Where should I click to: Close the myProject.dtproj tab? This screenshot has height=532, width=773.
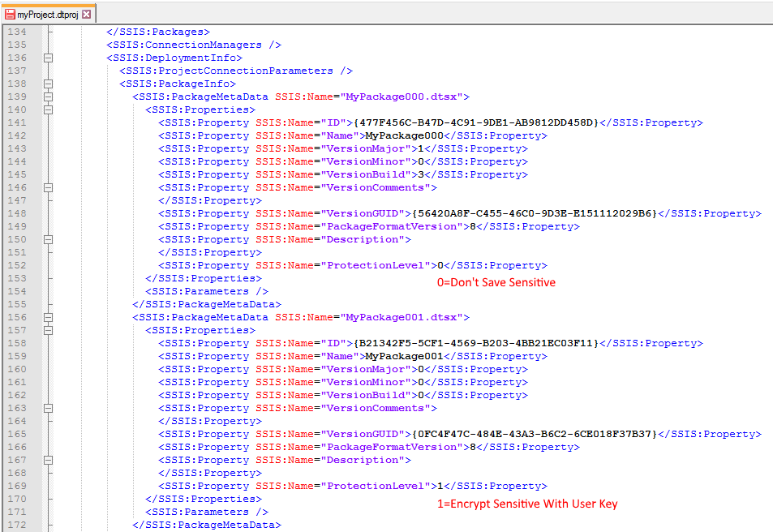pos(86,15)
